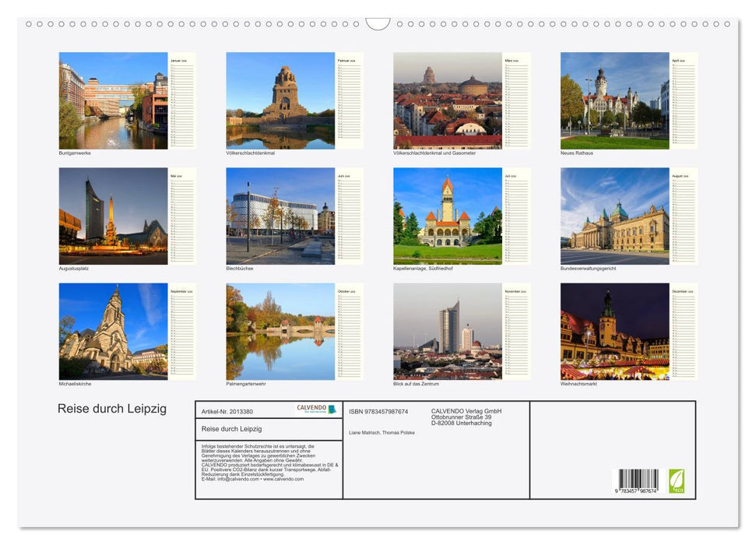Select the Februar Völkerschlachtdenkmal image

pos(280,101)
